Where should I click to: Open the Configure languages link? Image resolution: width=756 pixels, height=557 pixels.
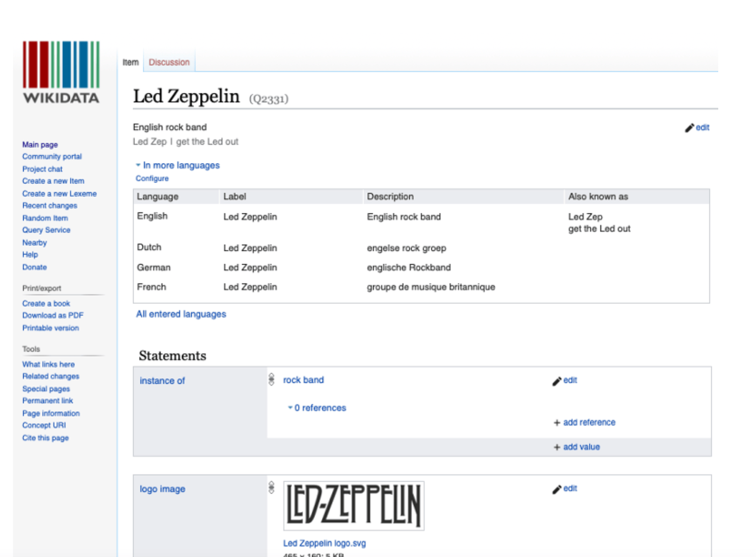[152, 178]
